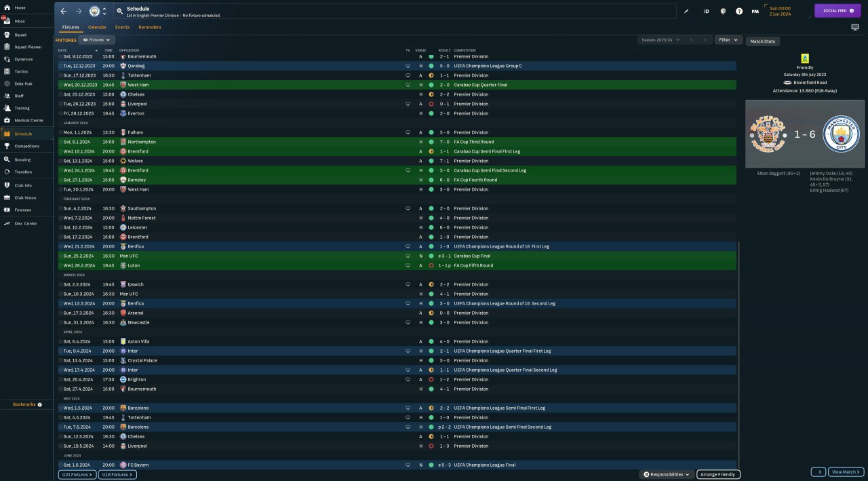Open Competitions in the sidebar

[26, 146]
